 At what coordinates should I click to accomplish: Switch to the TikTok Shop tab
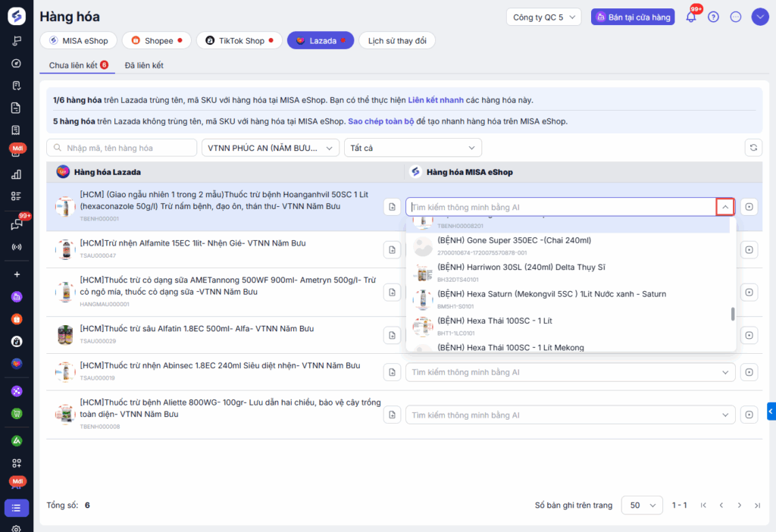239,41
